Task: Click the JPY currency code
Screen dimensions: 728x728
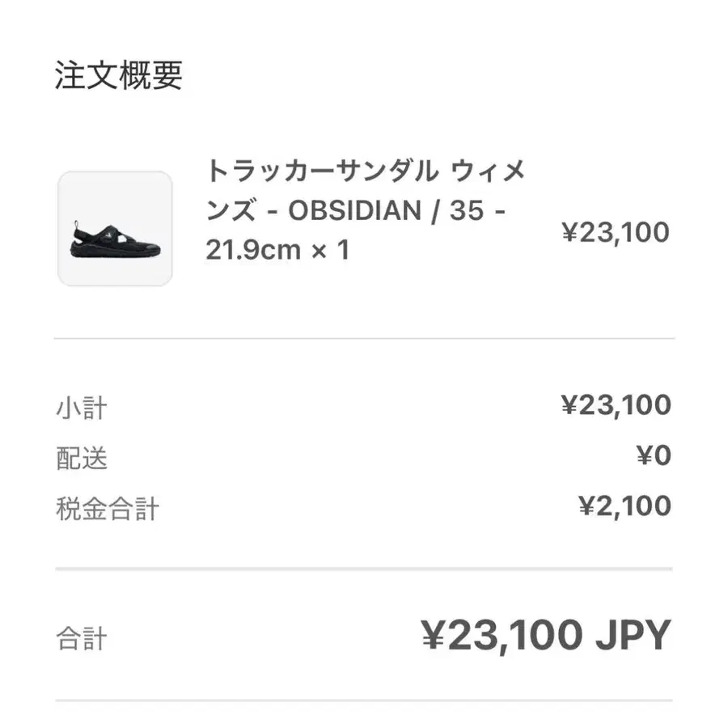Action: pyautogui.click(x=633, y=635)
